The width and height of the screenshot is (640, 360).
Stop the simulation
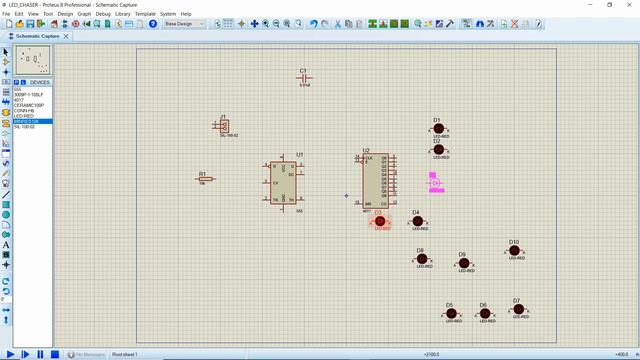[x=55, y=354]
